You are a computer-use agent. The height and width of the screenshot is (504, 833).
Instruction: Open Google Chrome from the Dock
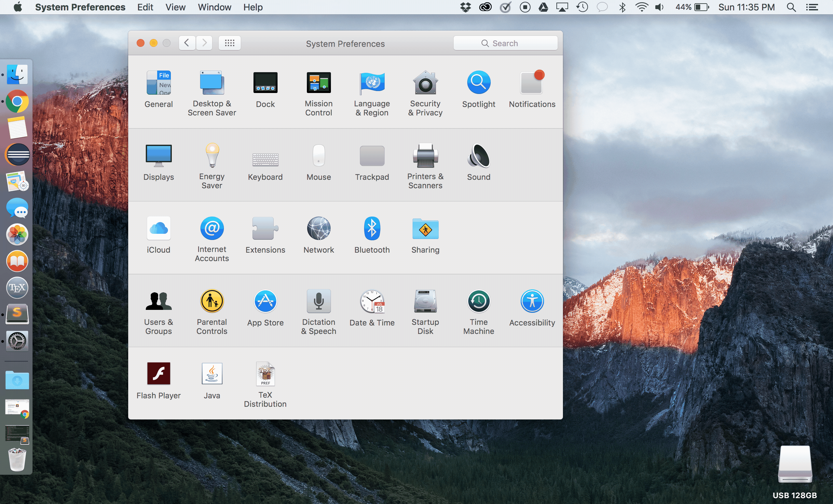pos(17,101)
